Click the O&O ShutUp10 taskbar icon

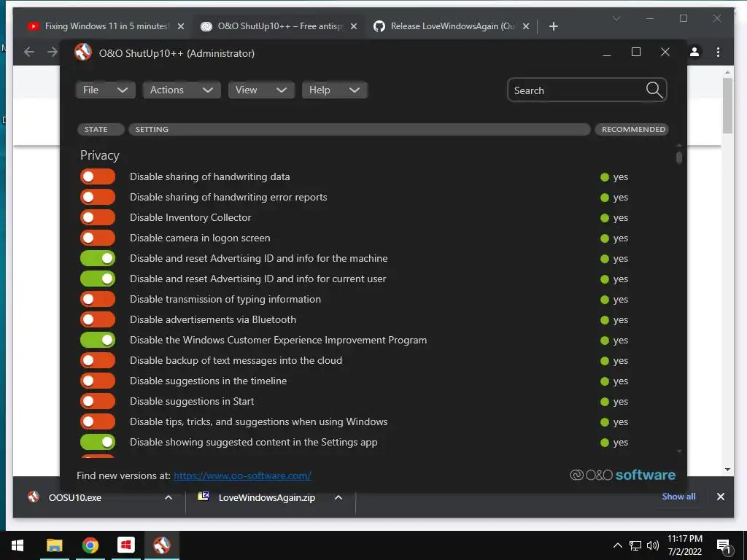(x=161, y=545)
